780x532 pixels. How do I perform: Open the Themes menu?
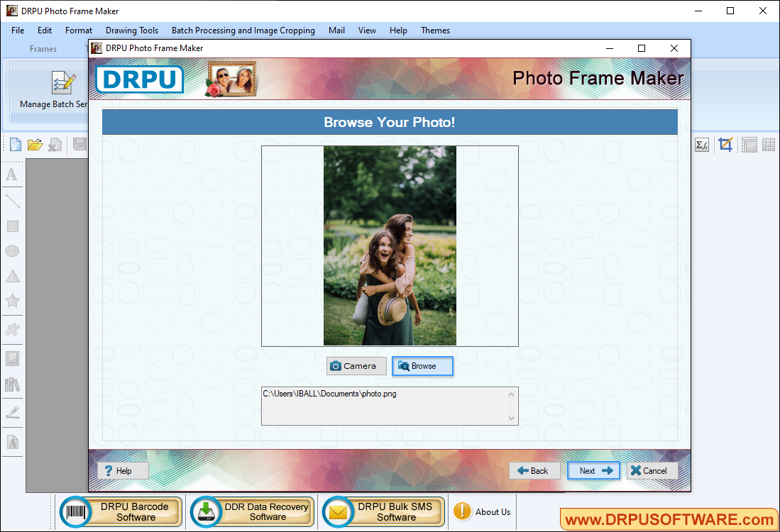[435, 31]
